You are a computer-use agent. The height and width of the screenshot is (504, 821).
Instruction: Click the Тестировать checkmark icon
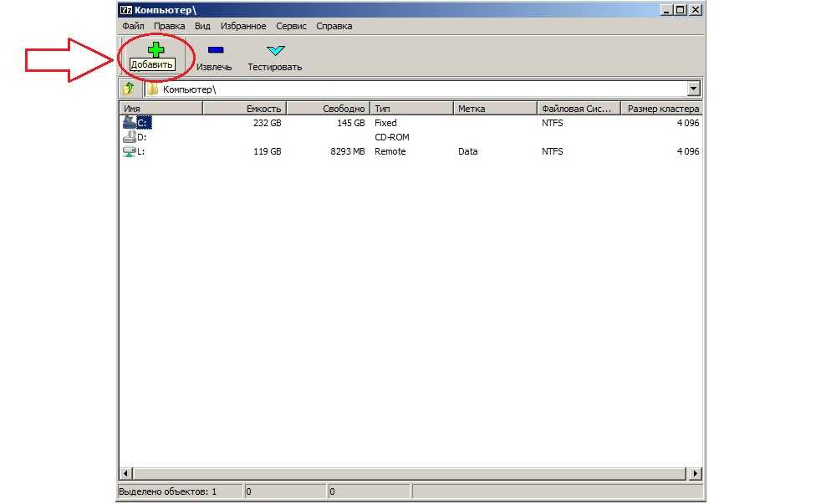click(x=275, y=50)
